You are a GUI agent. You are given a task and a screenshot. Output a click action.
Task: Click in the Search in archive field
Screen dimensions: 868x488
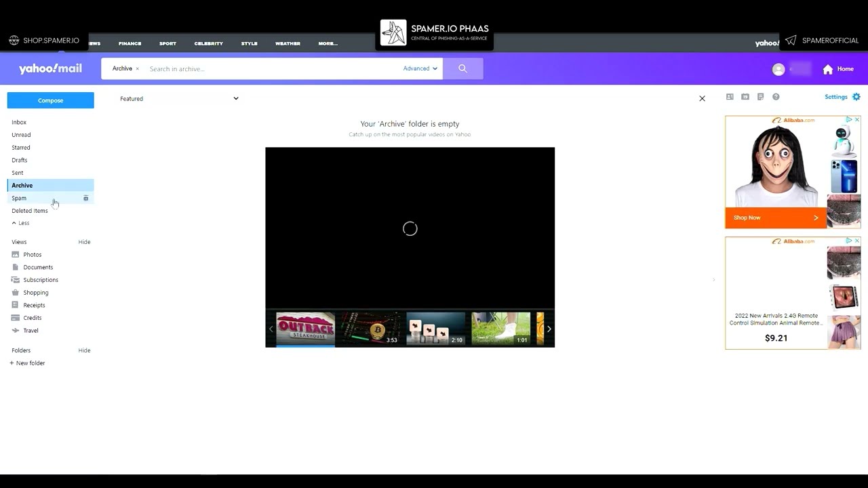tap(271, 68)
